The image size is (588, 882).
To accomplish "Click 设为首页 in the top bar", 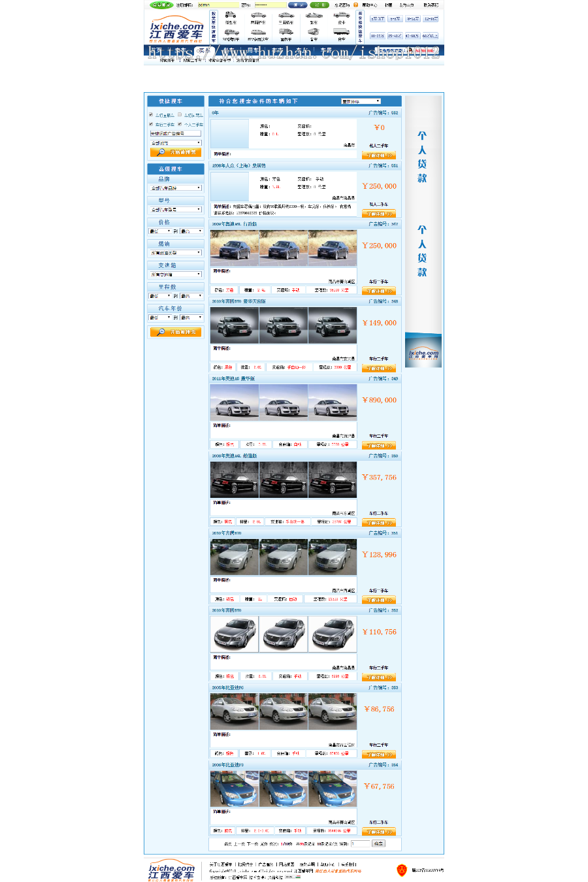I will coord(406,5).
